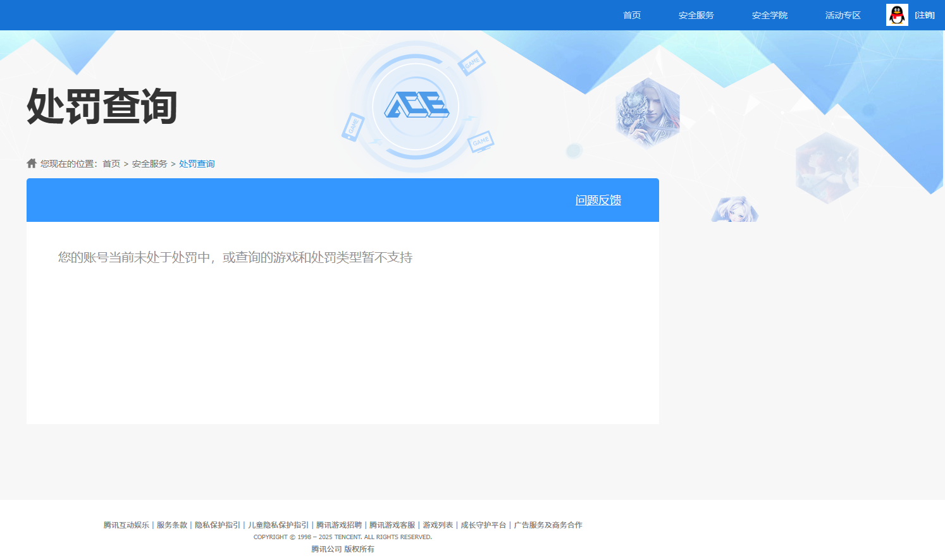The image size is (945, 560).
Task: Open the 隐私保护指引 privacy guide
Action: (x=218, y=525)
